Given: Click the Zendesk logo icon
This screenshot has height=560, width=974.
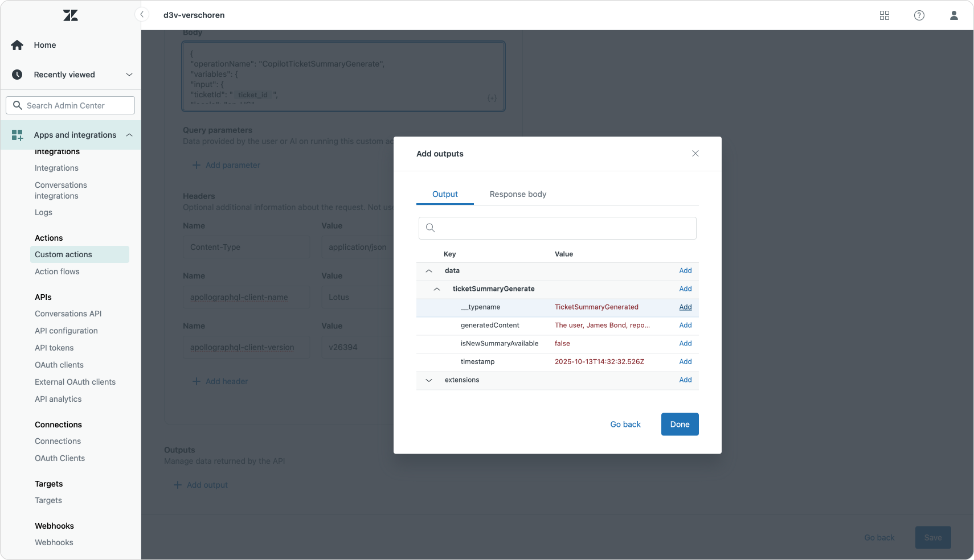Looking at the screenshot, I should (71, 15).
